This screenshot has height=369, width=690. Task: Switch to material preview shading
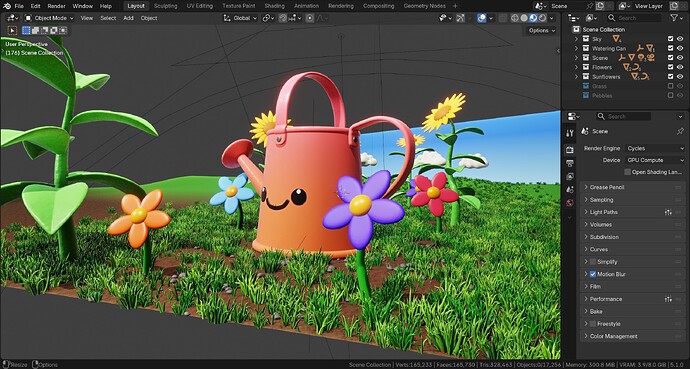pyautogui.click(x=533, y=18)
